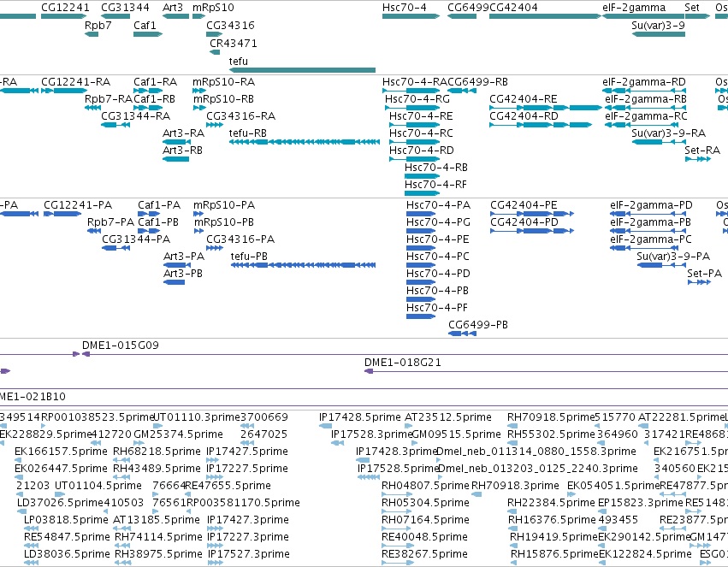This screenshot has height=567, width=728.
Task: Click transcript Hsc70-4-RG label
Action: click(417, 99)
